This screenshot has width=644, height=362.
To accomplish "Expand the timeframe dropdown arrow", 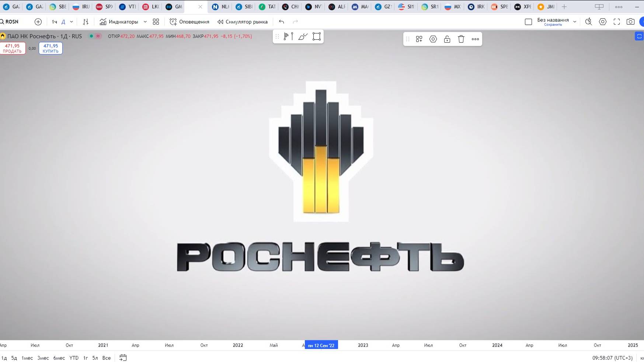I will point(71,22).
